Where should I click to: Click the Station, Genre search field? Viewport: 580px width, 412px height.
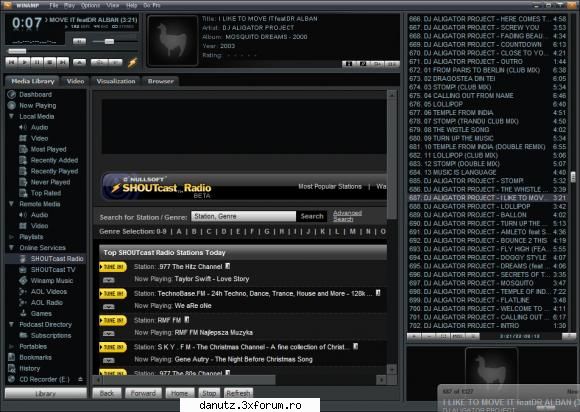(243, 216)
